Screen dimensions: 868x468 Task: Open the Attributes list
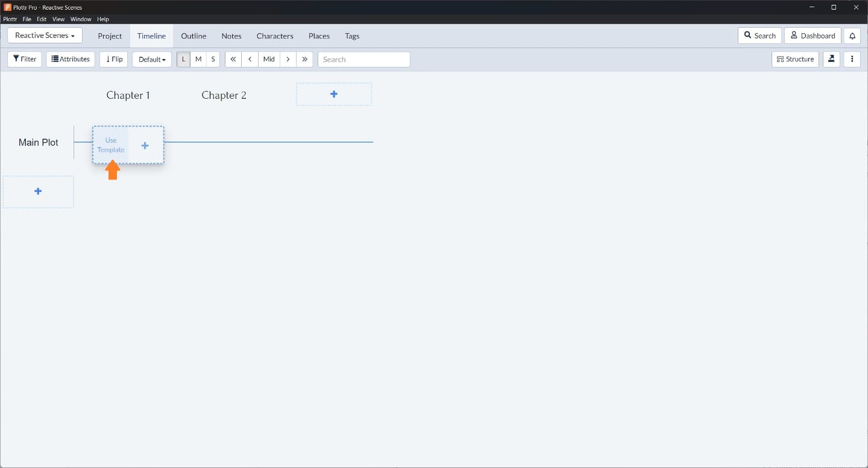click(71, 59)
